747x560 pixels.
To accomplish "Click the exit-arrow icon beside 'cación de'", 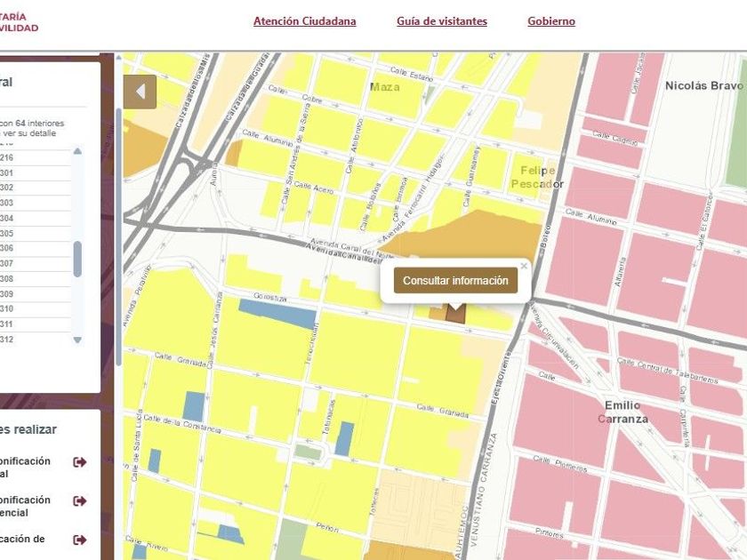I will (x=79, y=540).
